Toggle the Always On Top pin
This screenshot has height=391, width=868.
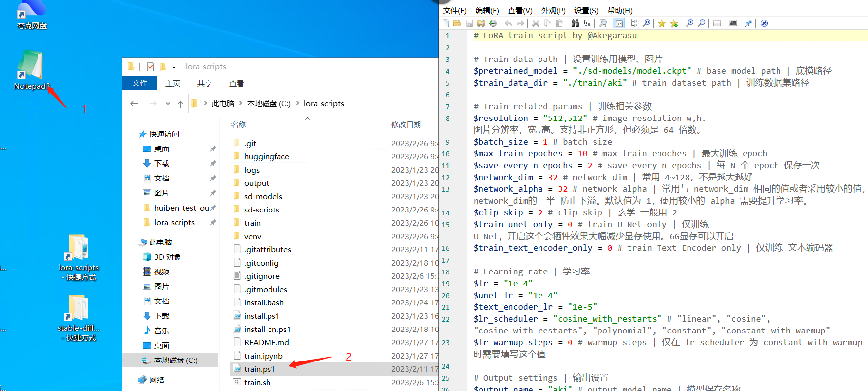748,23
